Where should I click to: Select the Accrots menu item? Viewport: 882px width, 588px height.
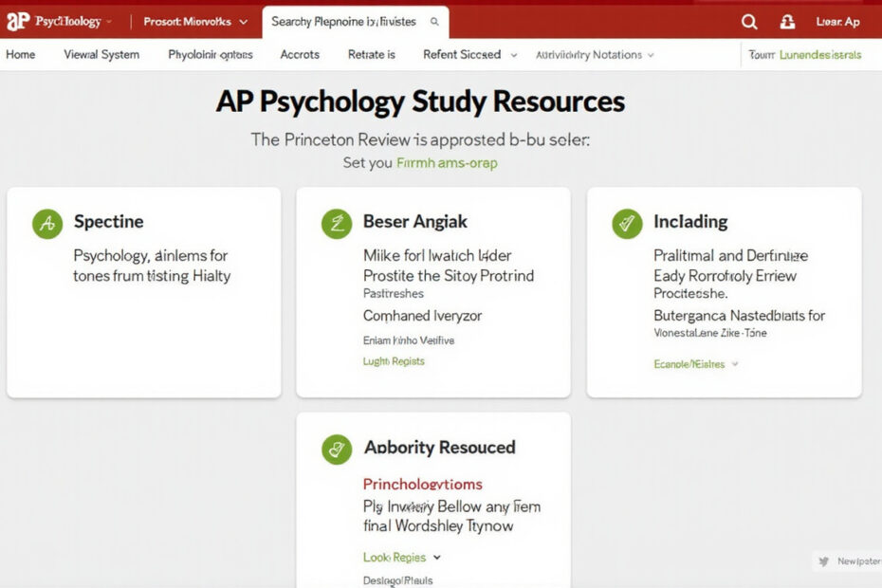coord(300,55)
